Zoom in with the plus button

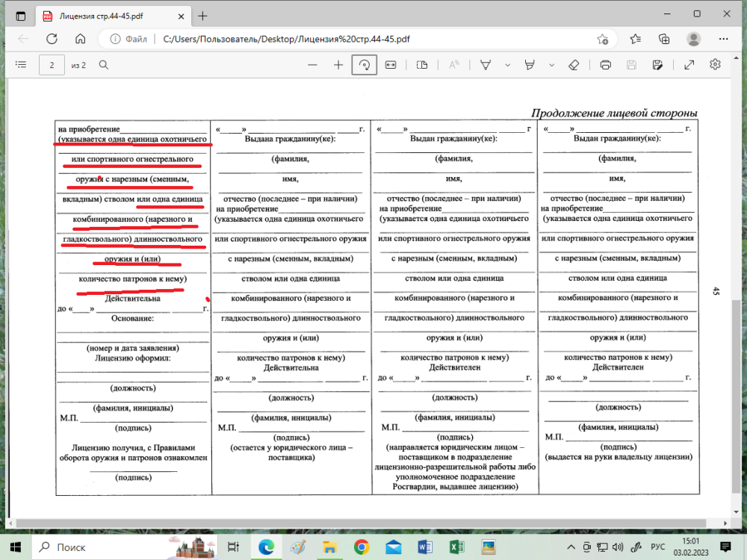338,65
